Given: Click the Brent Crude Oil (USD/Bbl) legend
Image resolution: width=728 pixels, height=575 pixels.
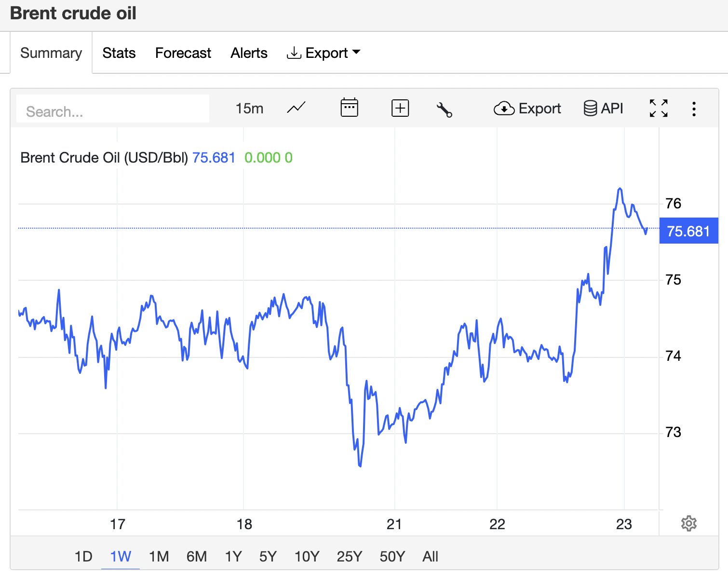Looking at the screenshot, I should click(x=104, y=158).
